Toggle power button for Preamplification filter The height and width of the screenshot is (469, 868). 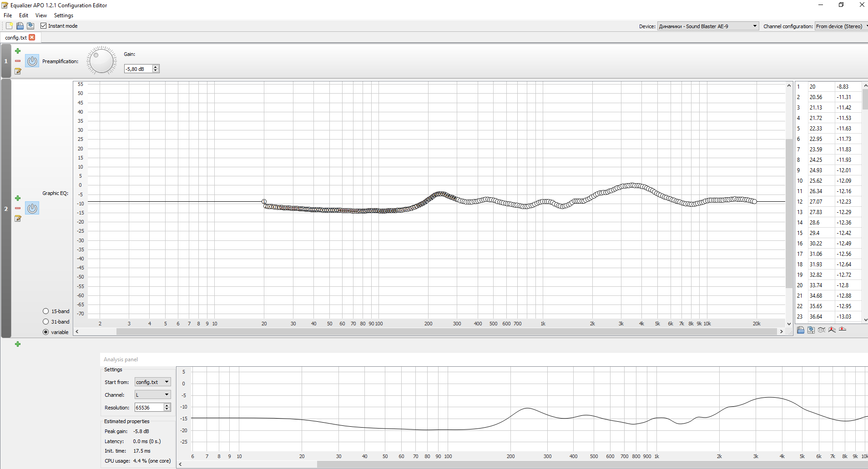(x=32, y=61)
